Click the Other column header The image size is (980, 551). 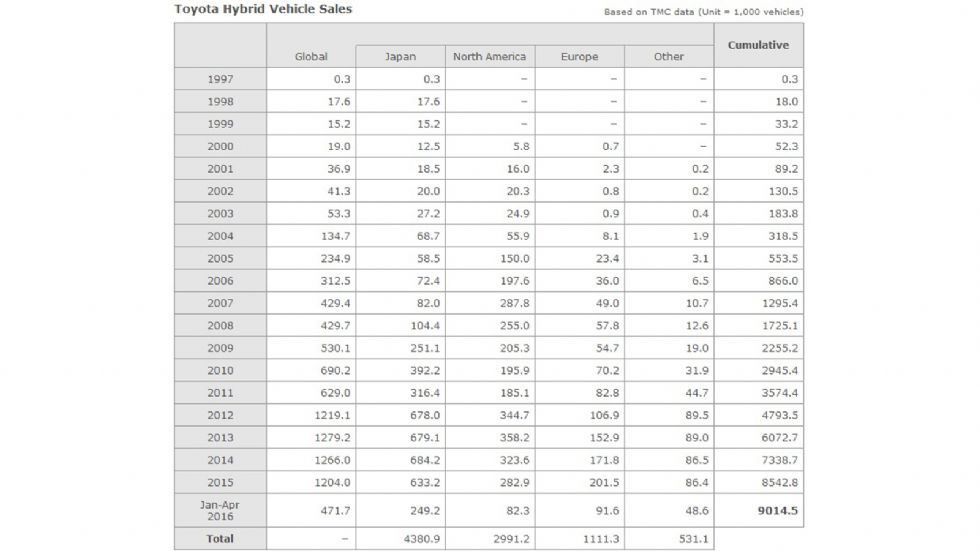(669, 56)
